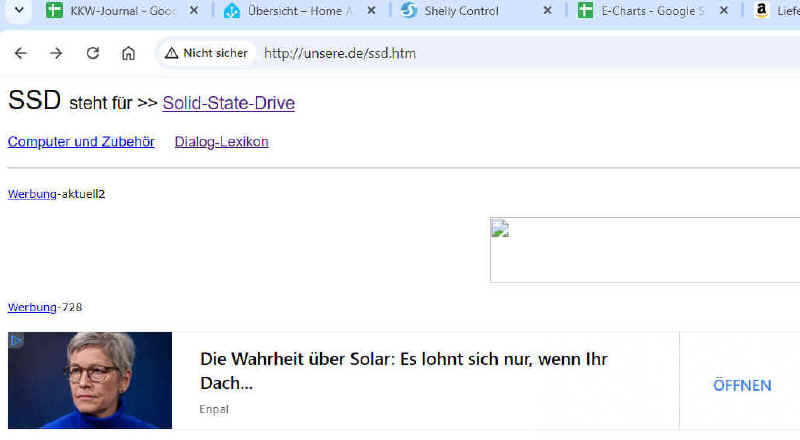Go back to the previous page
Viewport: 800px width, 440px height.
coord(20,53)
